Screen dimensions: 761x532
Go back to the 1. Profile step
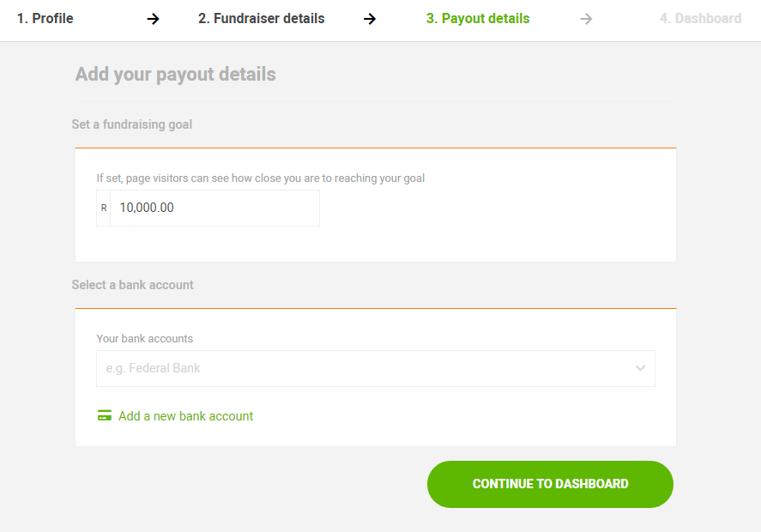tap(45, 19)
